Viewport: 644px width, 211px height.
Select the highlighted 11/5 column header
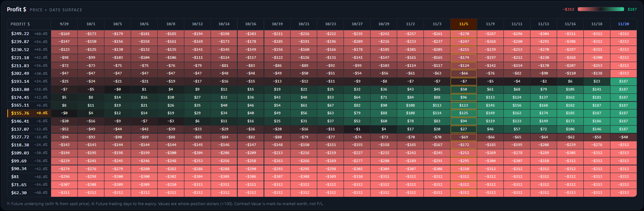click(464, 24)
